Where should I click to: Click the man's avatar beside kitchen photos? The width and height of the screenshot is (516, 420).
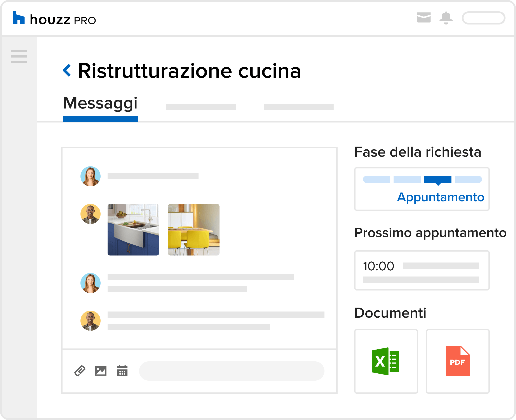tap(91, 214)
